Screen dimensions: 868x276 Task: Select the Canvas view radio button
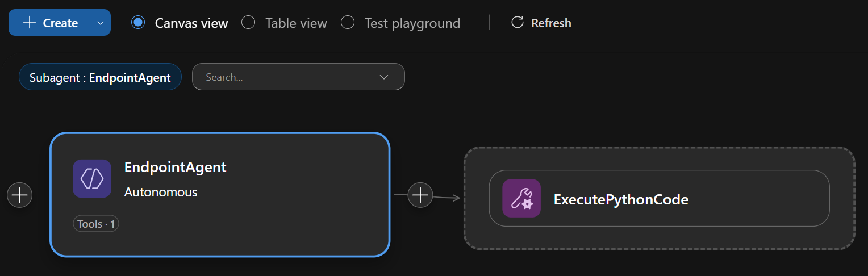point(137,23)
